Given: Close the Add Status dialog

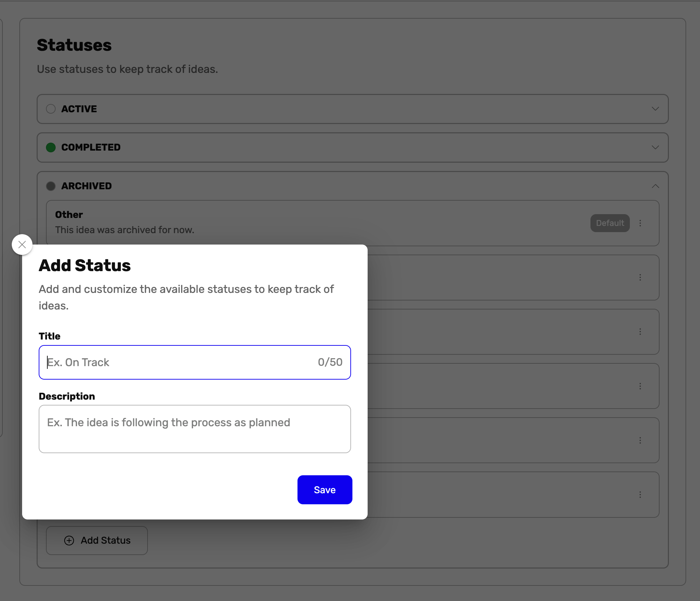Looking at the screenshot, I should click(22, 245).
